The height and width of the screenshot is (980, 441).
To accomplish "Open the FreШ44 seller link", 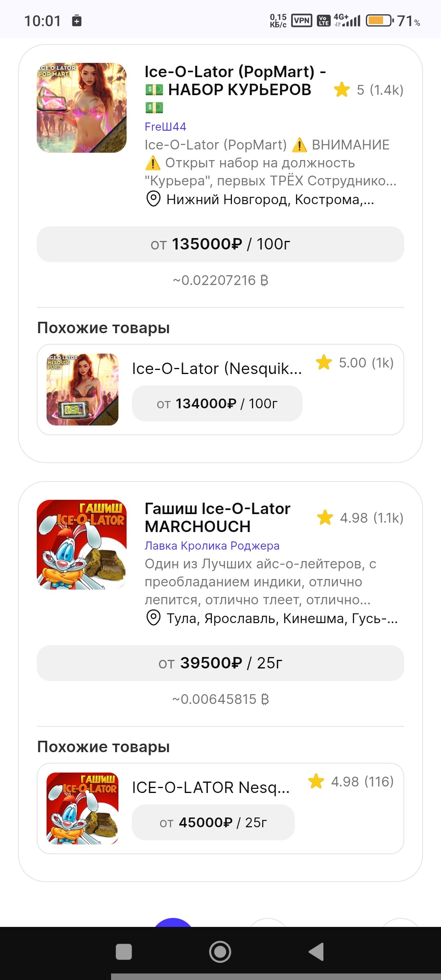I will point(165,127).
